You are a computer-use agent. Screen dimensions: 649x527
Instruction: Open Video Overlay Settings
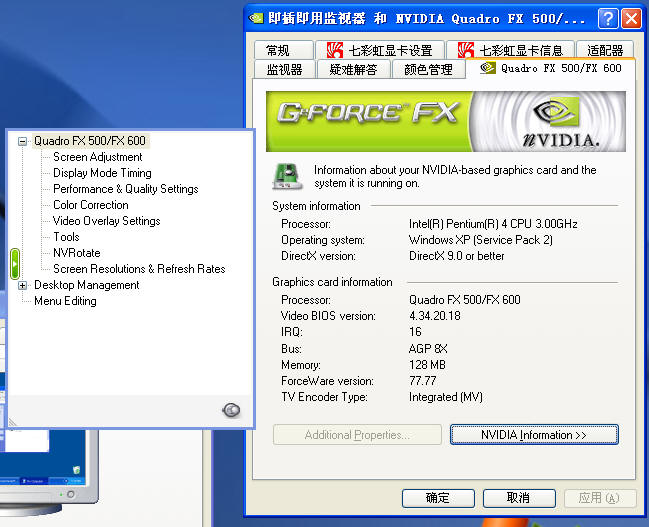point(106,221)
